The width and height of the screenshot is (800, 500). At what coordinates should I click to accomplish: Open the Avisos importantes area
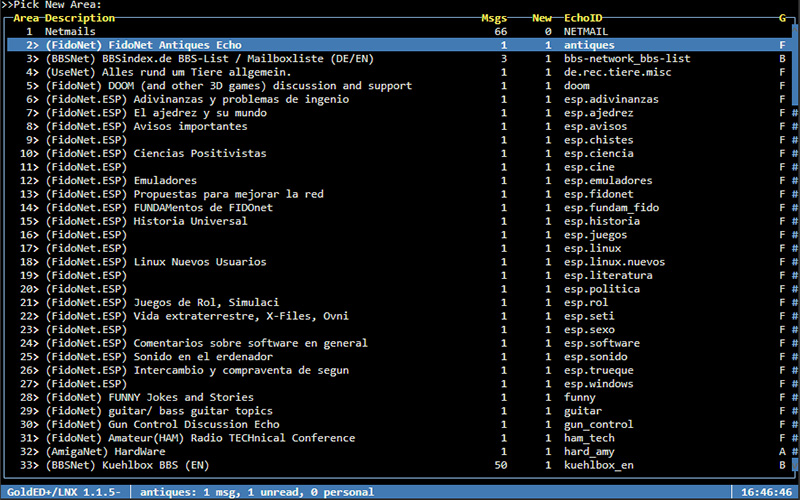click(x=399, y=126)
